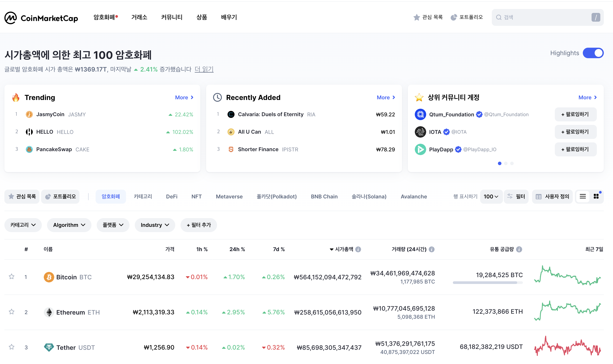Star Bitcoin to add to watchlist
The image size is (613, 364).
(x=12, y=277)
